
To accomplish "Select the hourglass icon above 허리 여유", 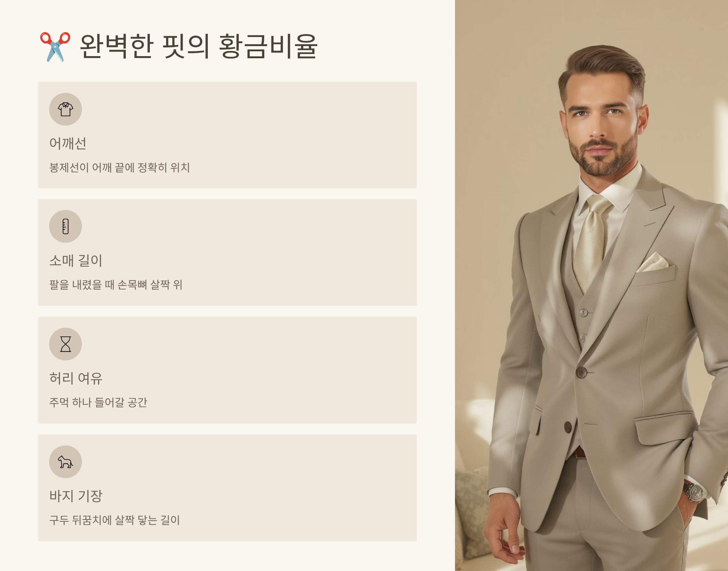I will 66,344.
